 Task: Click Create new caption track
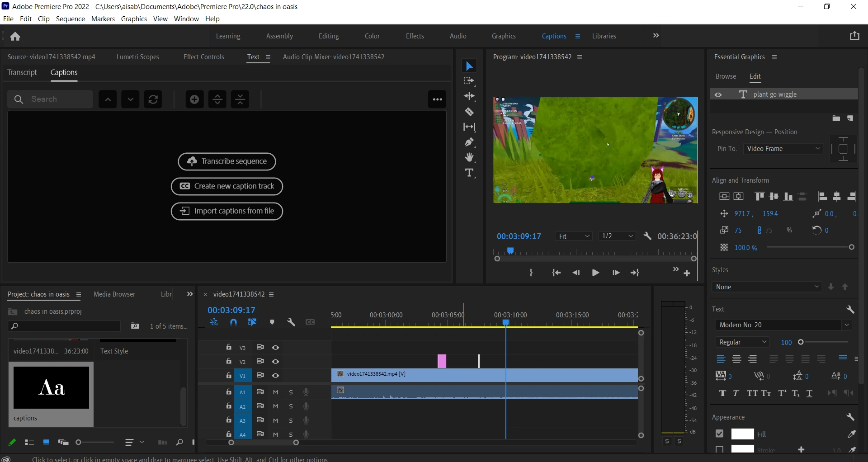(227, 186)
